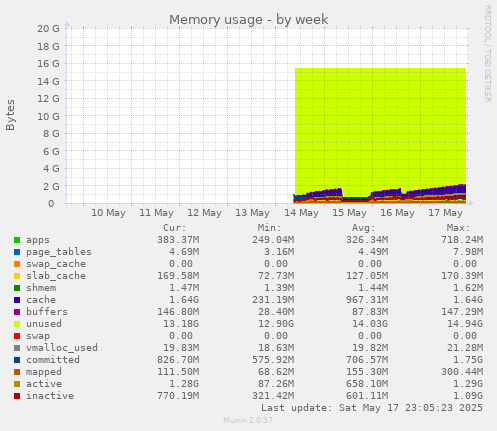The height and width of the screenshot is (431, 497).
Task: Click the 'swap_cache' legend label
Action: tap(56, 264)
